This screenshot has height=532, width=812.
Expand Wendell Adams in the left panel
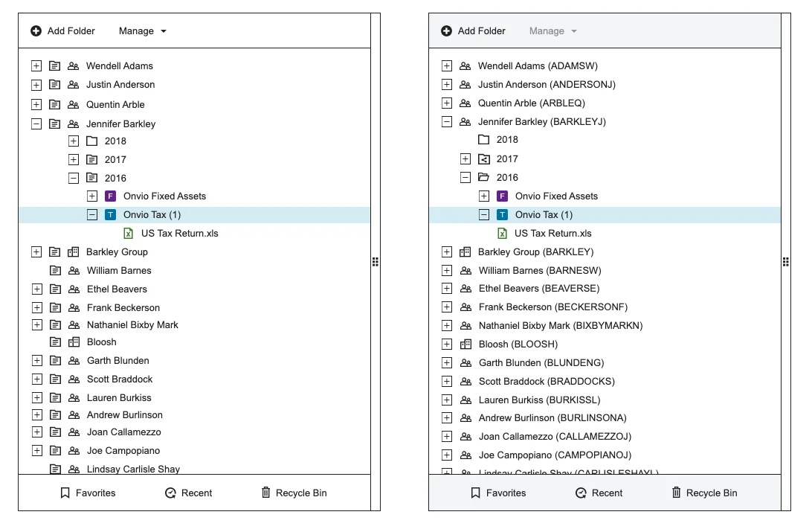coord(36,65)
